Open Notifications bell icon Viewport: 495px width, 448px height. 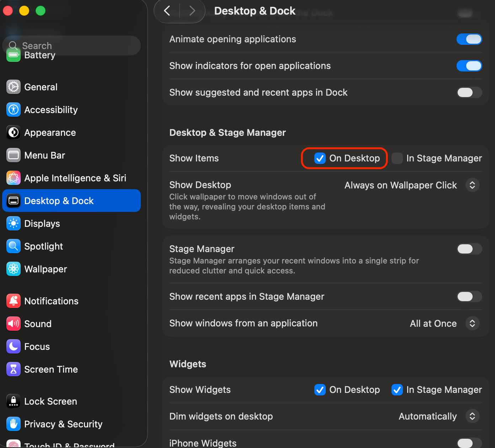(14, 301)
